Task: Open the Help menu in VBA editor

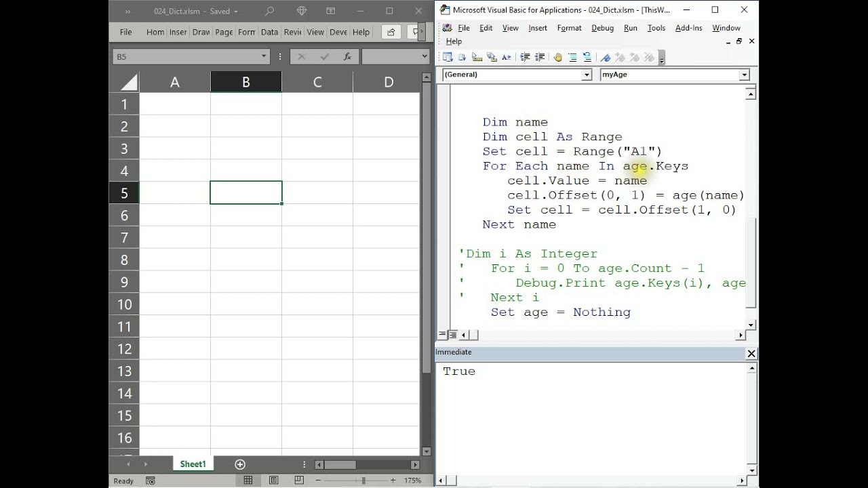Action: coord(454,41)
